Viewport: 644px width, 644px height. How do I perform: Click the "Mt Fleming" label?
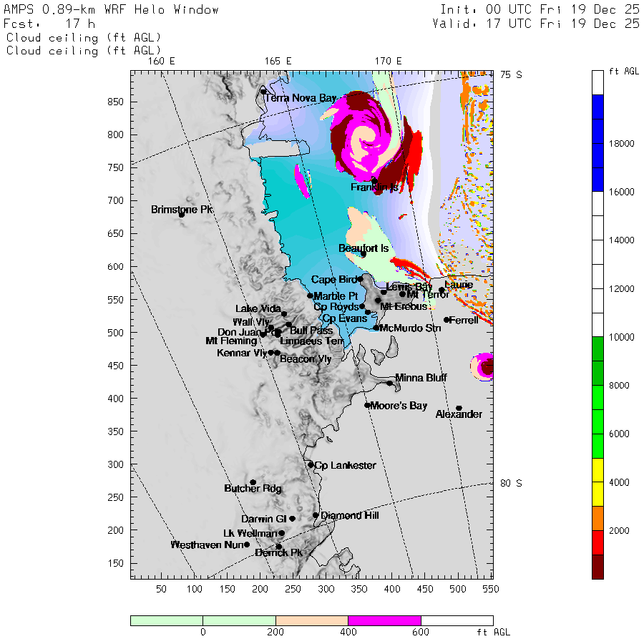click(x=231, y=341)
